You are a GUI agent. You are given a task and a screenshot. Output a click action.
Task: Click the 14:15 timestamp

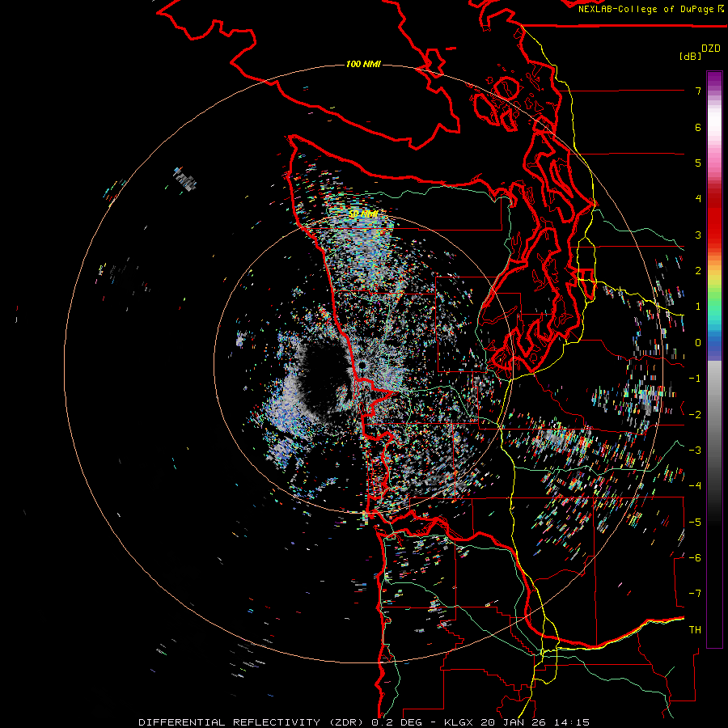pos(571,722)
